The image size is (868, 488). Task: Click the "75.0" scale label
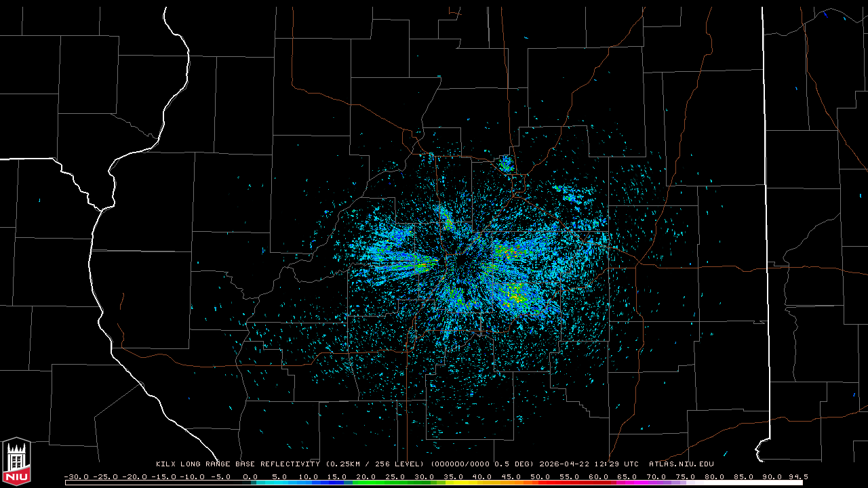687,476
